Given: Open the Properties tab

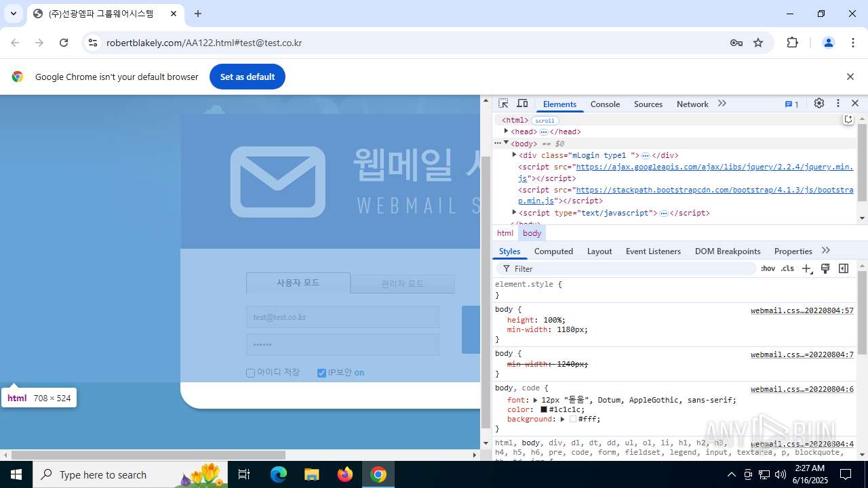Looking at the screenshot, I should [793, 251].
